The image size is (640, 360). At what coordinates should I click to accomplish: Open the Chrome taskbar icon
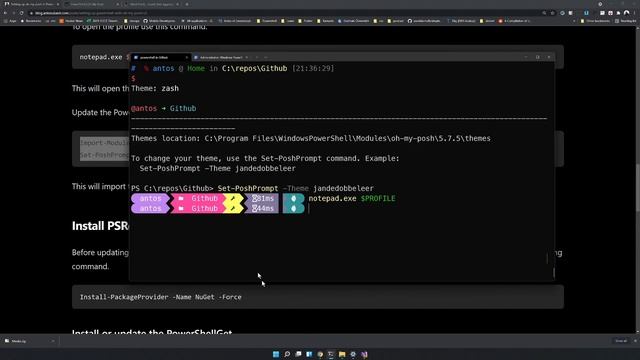tap(320, 354)
